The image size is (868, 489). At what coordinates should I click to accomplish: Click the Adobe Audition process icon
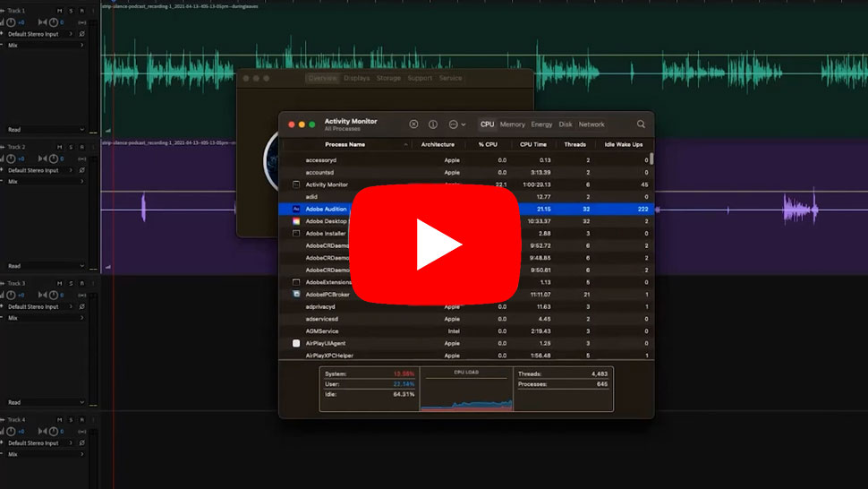296,209
